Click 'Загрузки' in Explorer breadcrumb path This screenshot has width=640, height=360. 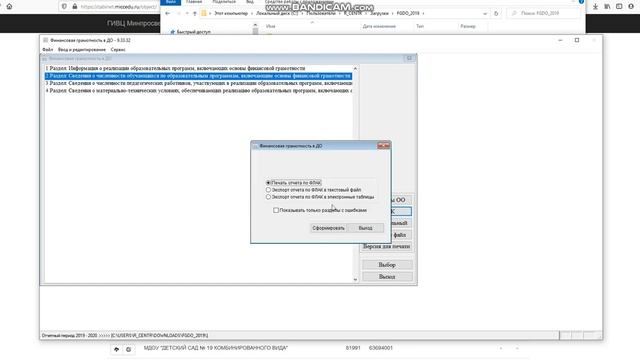point(379,13)
